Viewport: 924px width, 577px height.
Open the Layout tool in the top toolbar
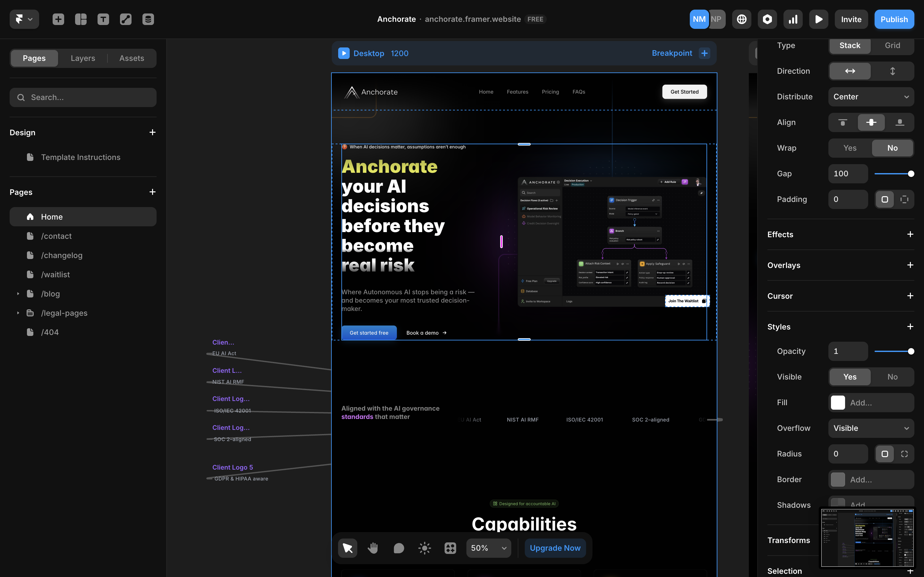point(81,19)
